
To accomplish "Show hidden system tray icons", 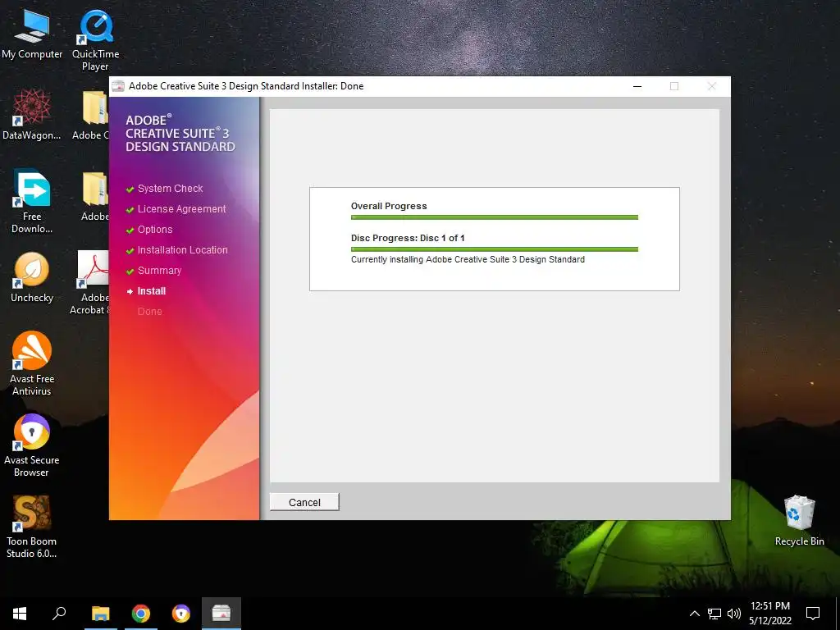I will click(x=694, y=614).
